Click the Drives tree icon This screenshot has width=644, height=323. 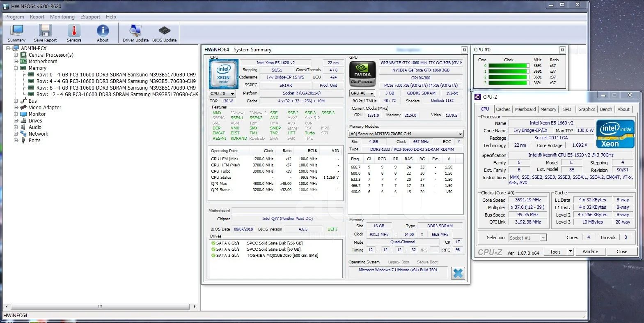pos(23,120)
